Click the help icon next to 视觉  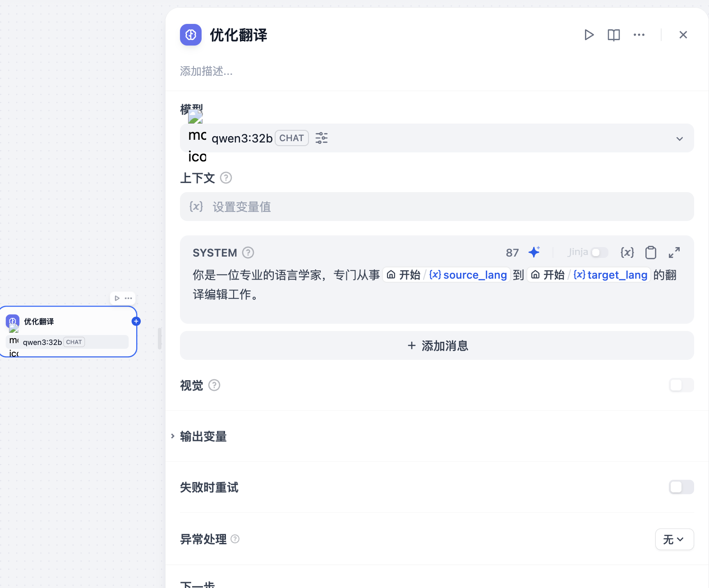pos(214,385)
